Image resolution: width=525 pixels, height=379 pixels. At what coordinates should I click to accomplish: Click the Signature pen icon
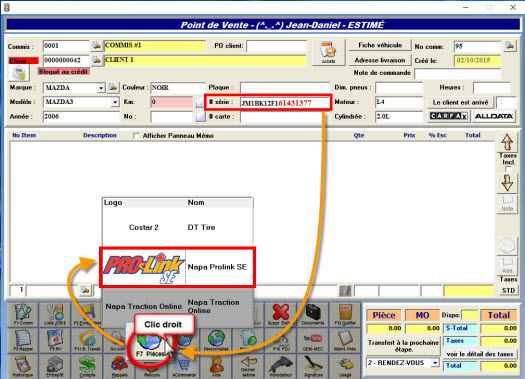tap(313, 366)
